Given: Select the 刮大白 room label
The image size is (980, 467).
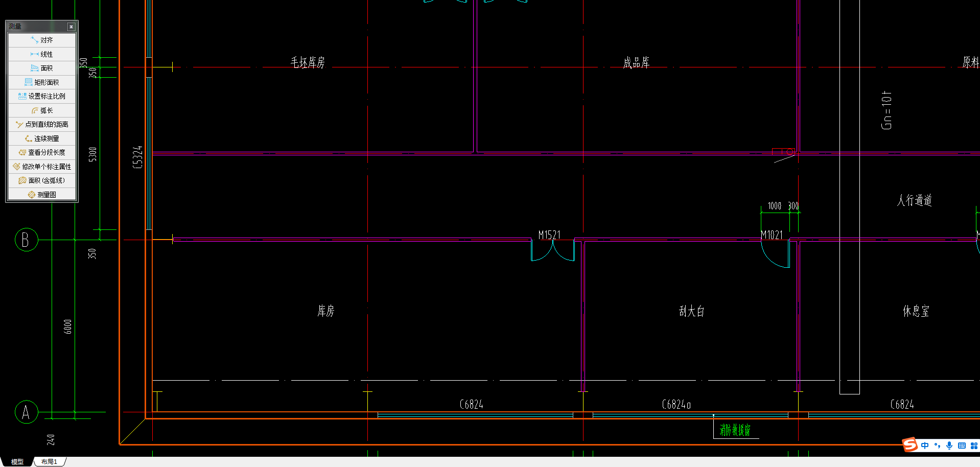Looking at the screenshot, I should pyautogui.click(x=692, y=311).
